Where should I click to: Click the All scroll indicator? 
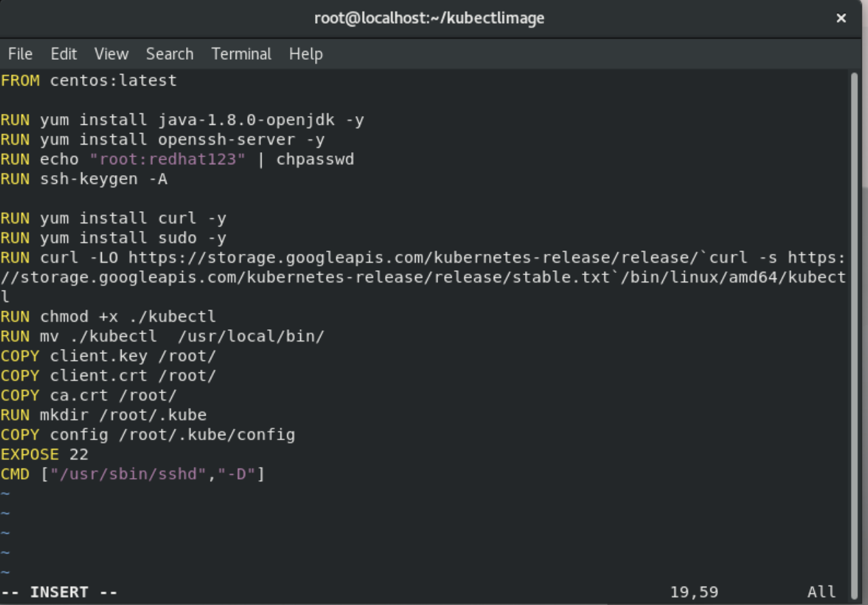[820, 591]
